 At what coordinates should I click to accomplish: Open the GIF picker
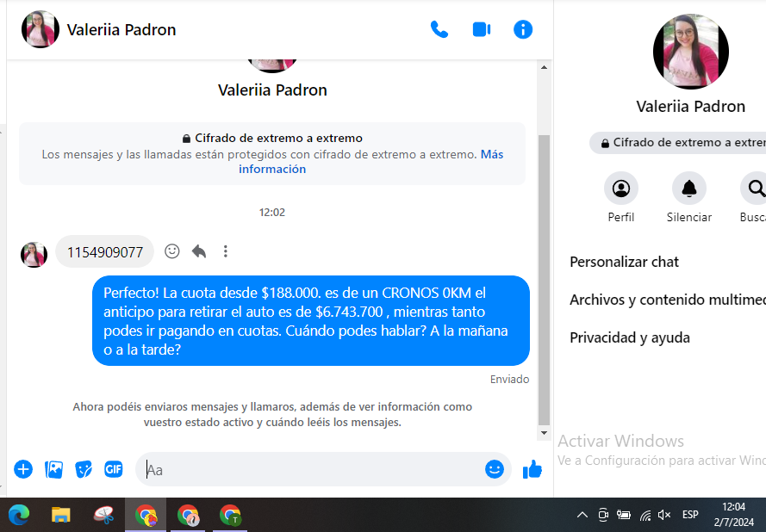point(114,469)
